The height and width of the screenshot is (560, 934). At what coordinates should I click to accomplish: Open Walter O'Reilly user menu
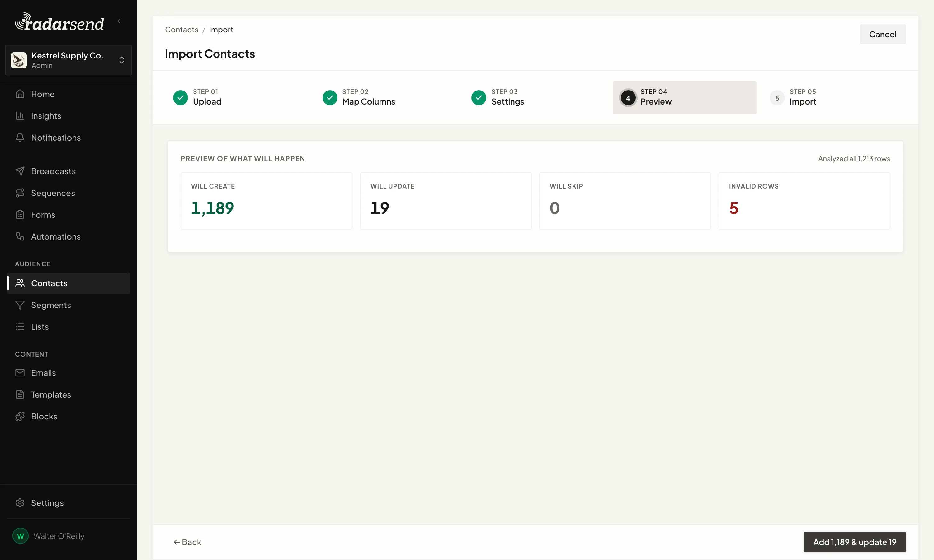pyautogui.click(x=68, y=536)
